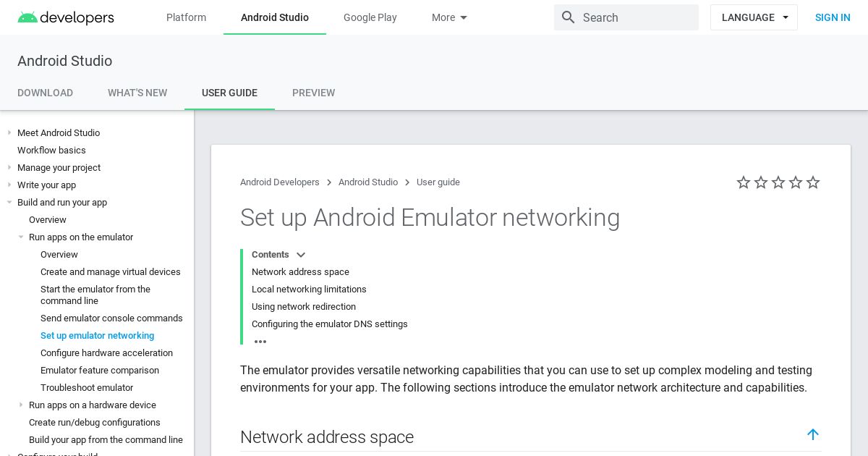Open Create and manage virtual devices

[111, 272]
